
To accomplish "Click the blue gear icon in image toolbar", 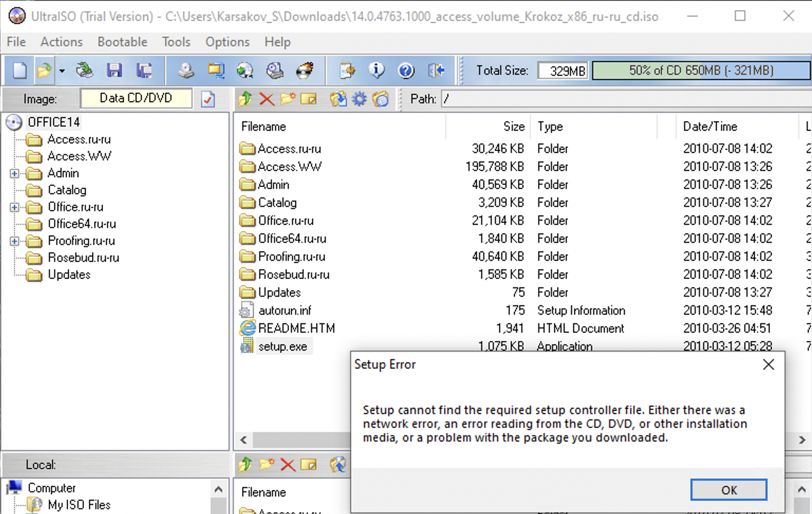I will (x=359, y=99).
